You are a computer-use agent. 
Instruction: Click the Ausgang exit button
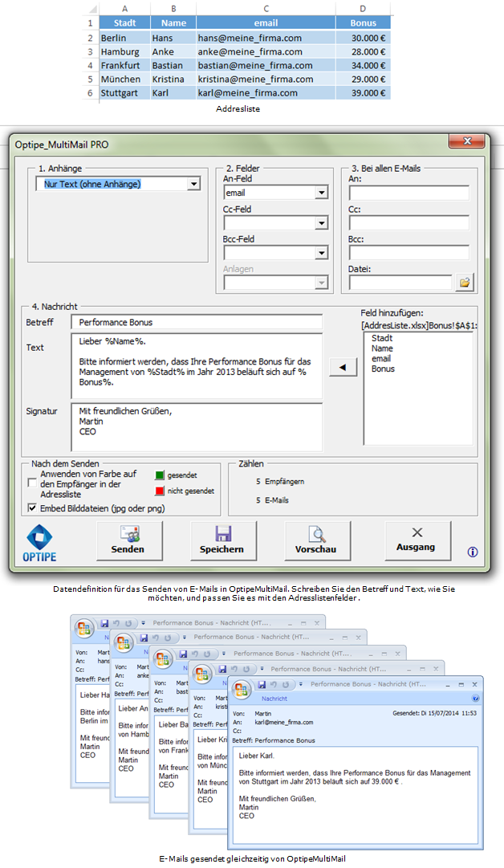(x=417, y=540)
